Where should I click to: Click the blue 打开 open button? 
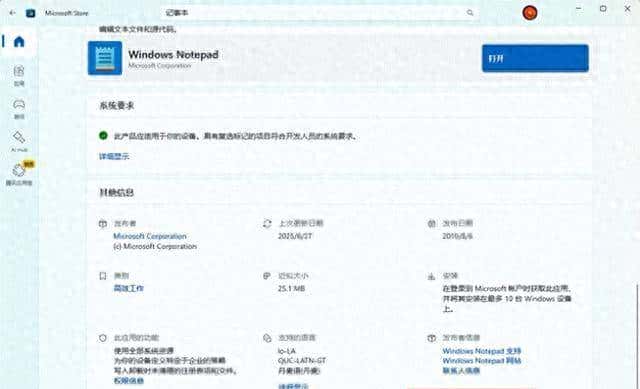point(535,58)
